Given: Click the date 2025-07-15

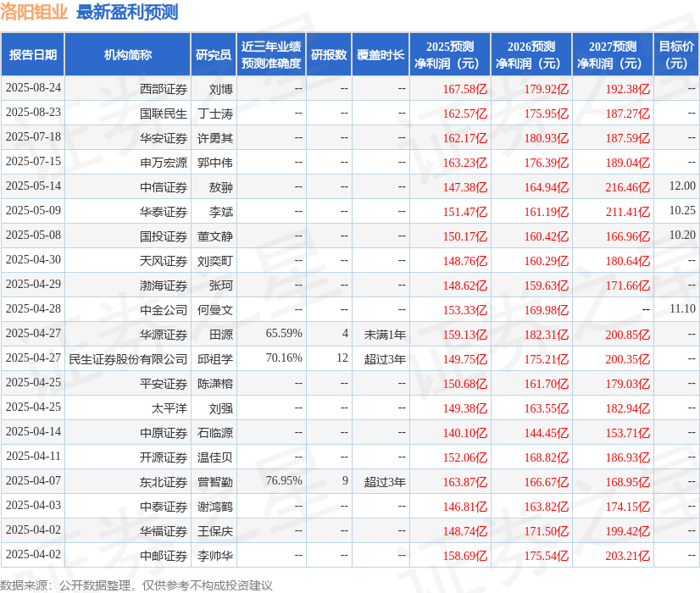Looking at the screenshot, I should [x=33, y=161].
